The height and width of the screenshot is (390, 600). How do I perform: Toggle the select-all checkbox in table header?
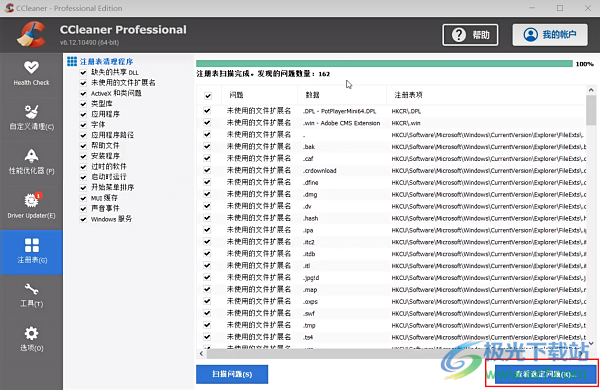(208, 95)
